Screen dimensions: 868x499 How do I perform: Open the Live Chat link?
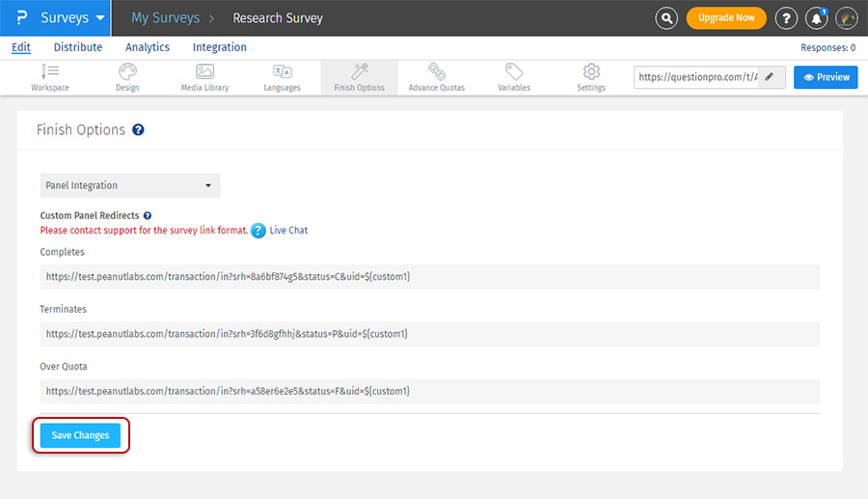[288, 231]
